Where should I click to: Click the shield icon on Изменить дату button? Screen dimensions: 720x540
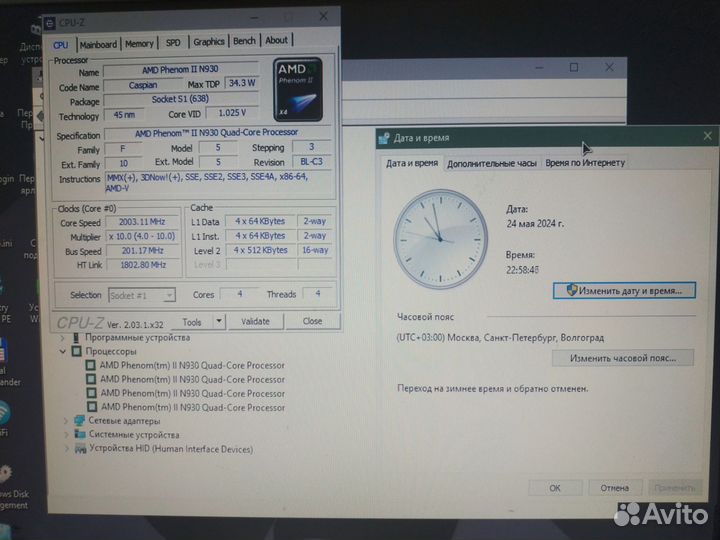(x=571, y=290)
